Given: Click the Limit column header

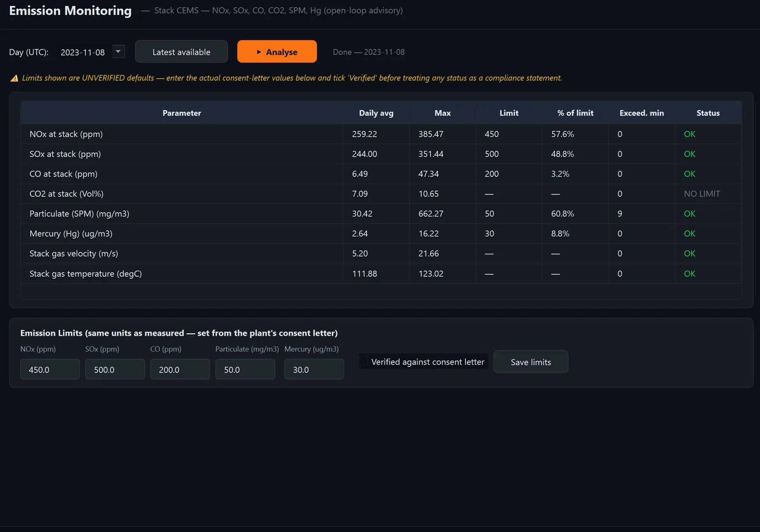Looking at the screenshot, I should 509,113.
